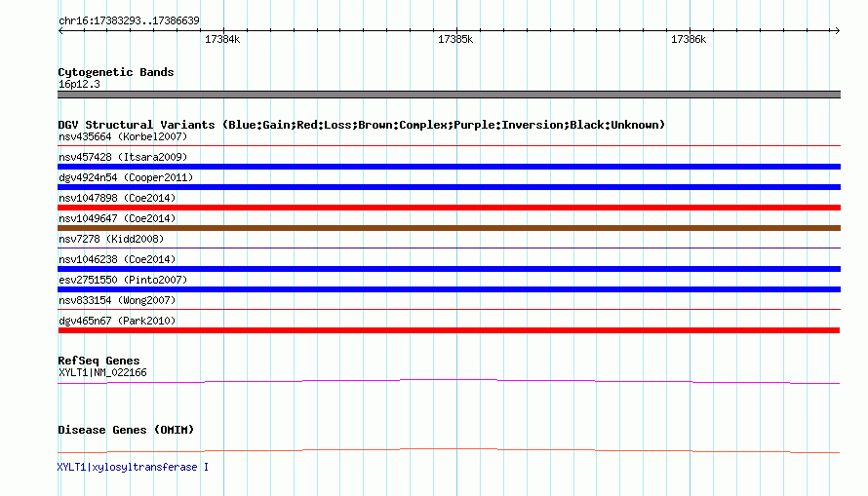Click the 17384k ruler marker
Viewport: 868px width, 496px height.
point(222,39)
